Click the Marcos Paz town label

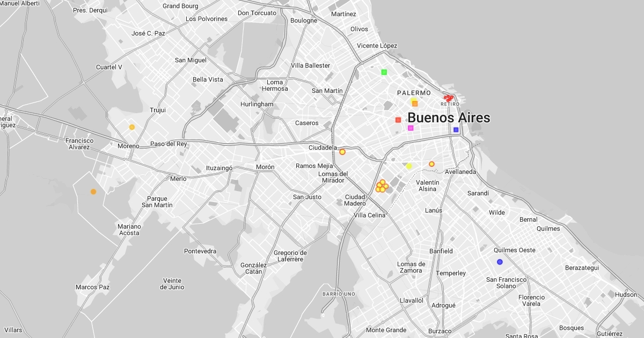click(x=92, y=287)
